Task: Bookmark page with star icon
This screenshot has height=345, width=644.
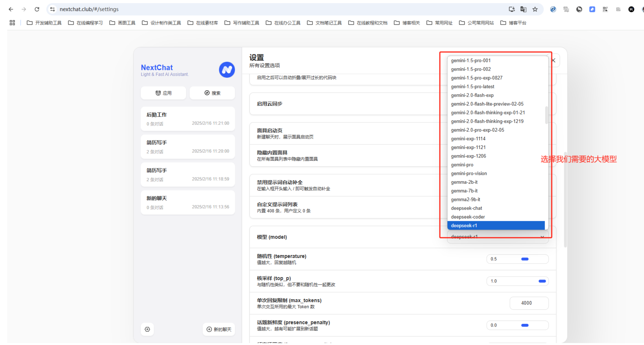Action: coord(535,9)
